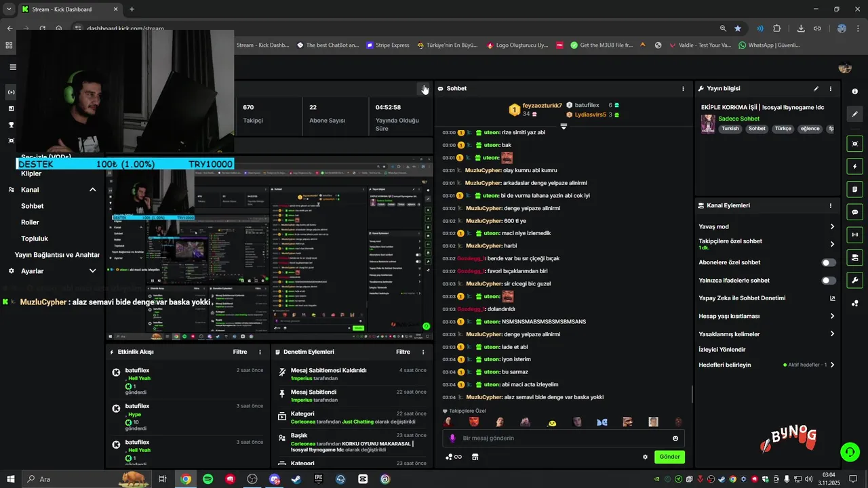Bookmark this page with star icon
Viewport: 868px width, 488px height.
click(738, 28)
